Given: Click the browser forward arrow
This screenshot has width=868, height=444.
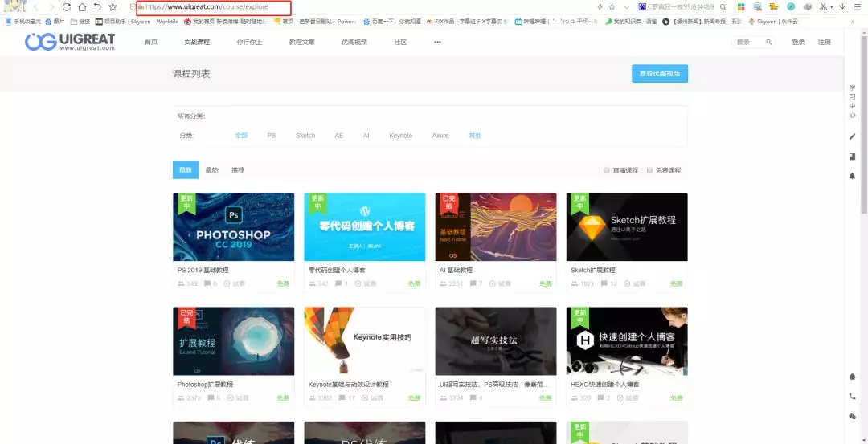Looking at the screenshot, I should [51, 7].
